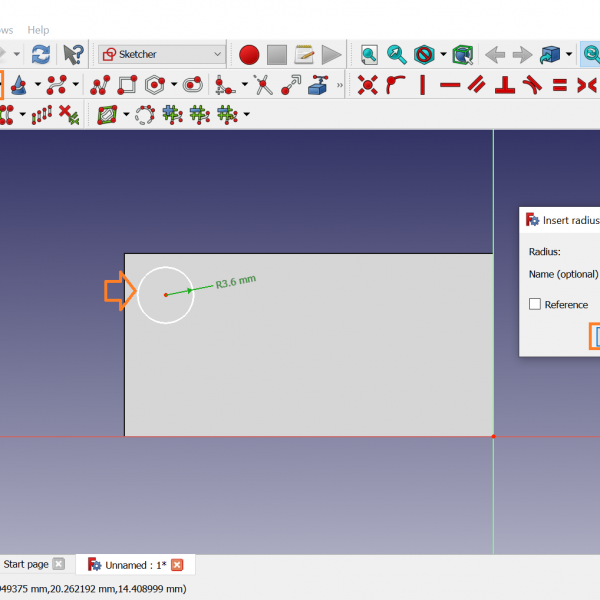Viewport: 600px width, 600px height.
Task: Apply the coincident constraint
Action: tap(367, 85)
